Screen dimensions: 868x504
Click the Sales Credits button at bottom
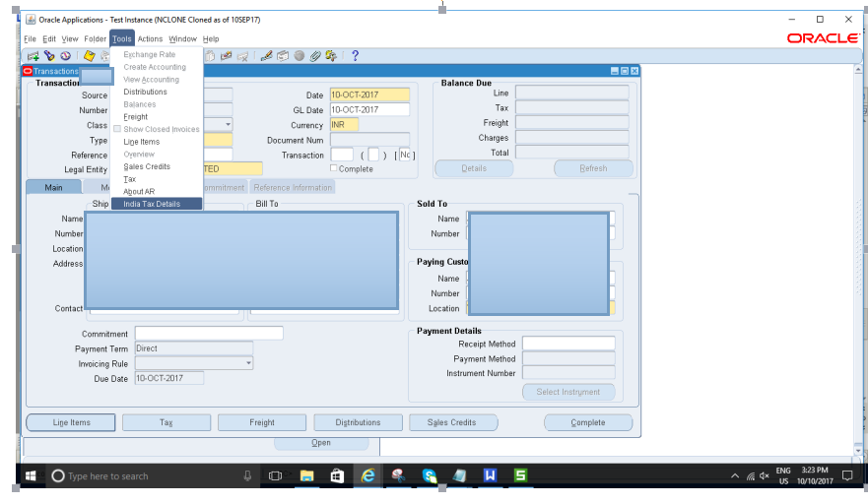pos(451,422)
